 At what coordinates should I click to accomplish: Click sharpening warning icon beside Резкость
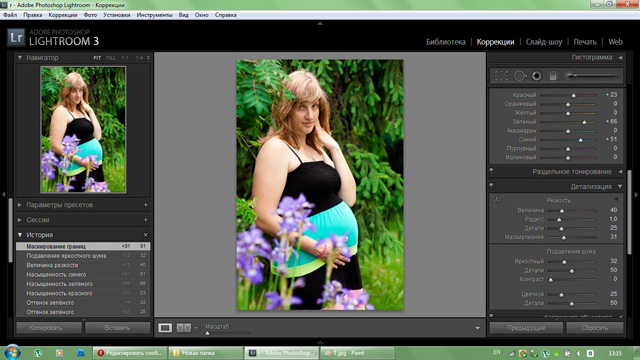(x=497, y=200)
